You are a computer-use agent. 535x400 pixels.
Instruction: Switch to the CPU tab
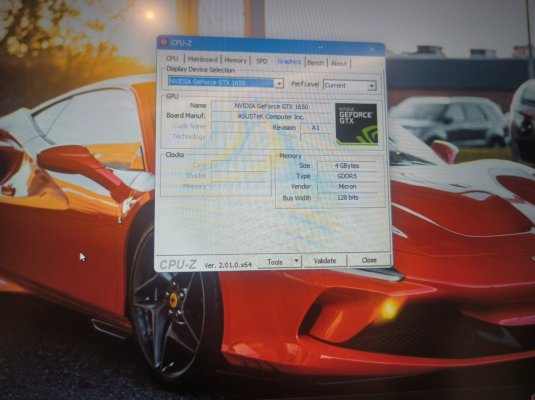172,58
